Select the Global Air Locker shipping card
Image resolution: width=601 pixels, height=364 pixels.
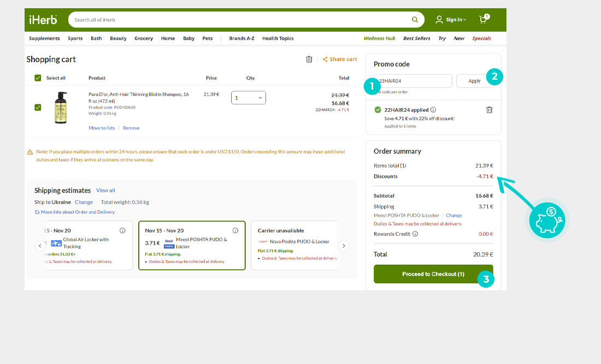tap(89, 246)
